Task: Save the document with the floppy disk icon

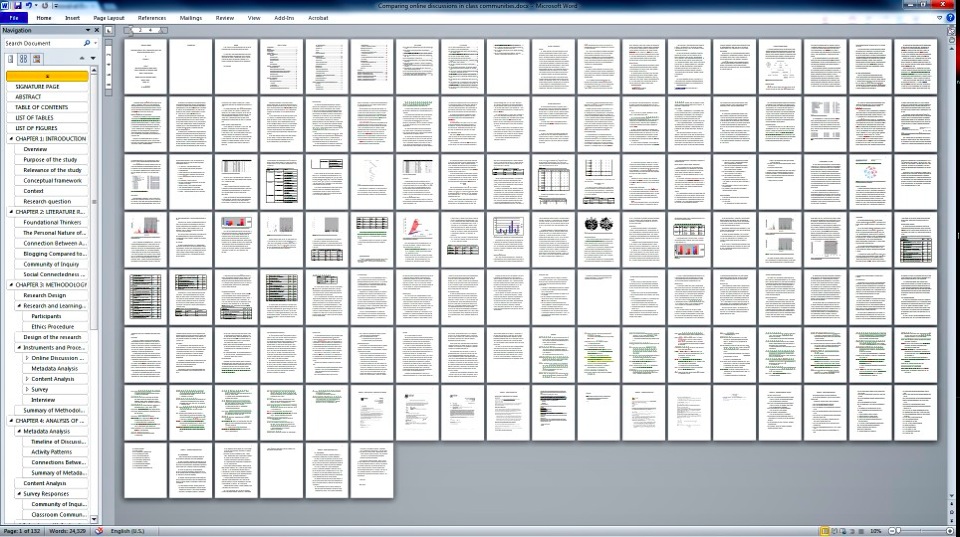Action: (x=18, y=6)
